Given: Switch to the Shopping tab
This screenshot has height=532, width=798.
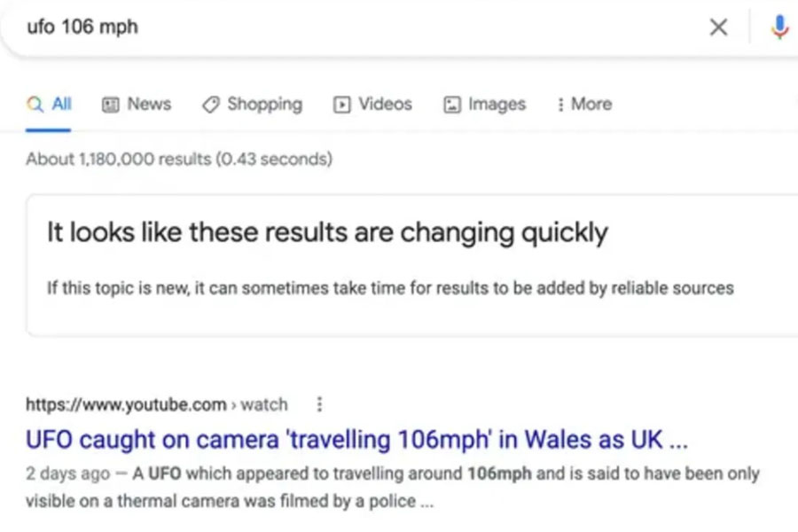Looking at the screenshot, I should (x=253, y=105).
